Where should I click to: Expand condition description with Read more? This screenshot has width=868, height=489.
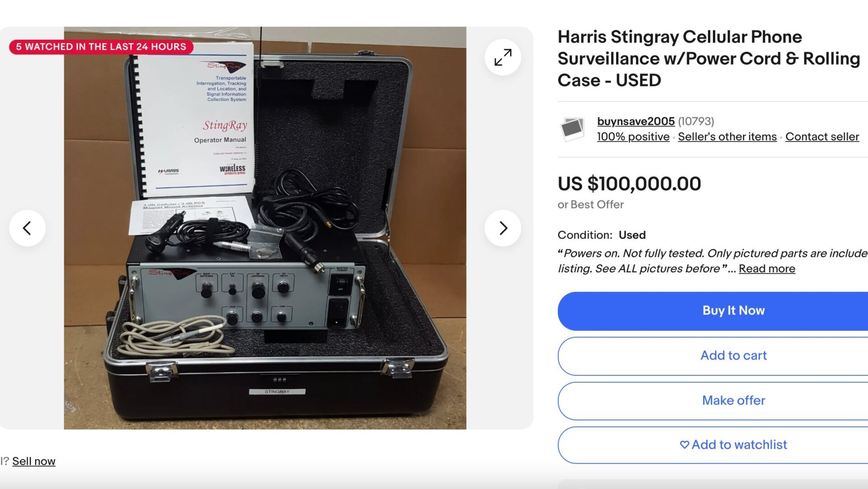click(x=767, y=269)
